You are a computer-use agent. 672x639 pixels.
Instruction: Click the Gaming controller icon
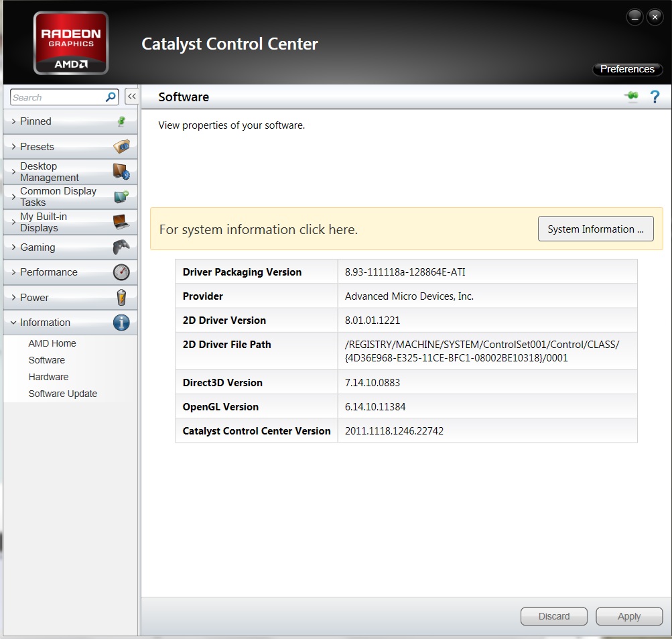pyautogui.click(x=121, y=247)
